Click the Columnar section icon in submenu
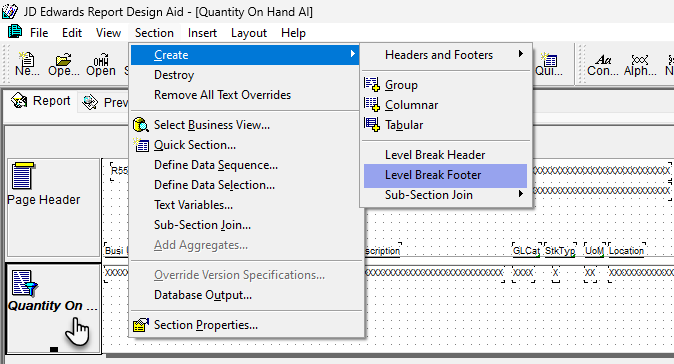The height and width of the screenshot is (364, 674). pos(372,104)
